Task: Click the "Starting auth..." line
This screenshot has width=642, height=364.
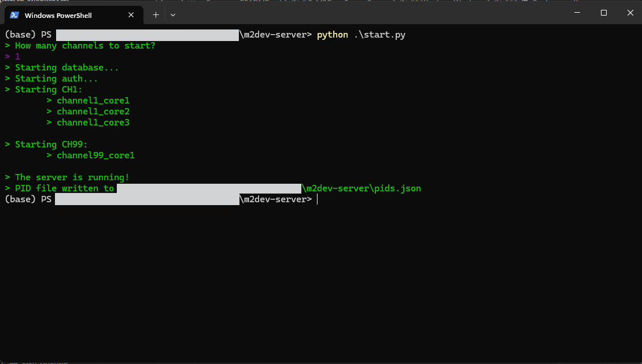Action: click(x=56, y=79)
